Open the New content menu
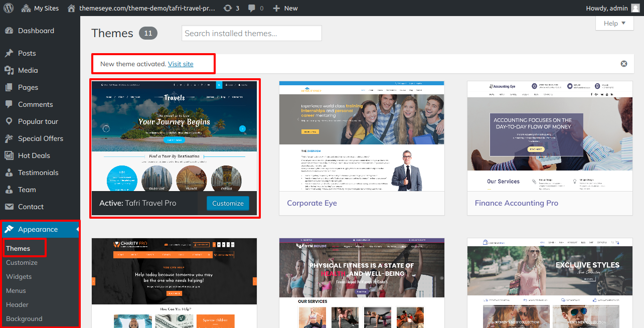Image resolution: width=644 pixels, height=328 pixels. (285, 8)
